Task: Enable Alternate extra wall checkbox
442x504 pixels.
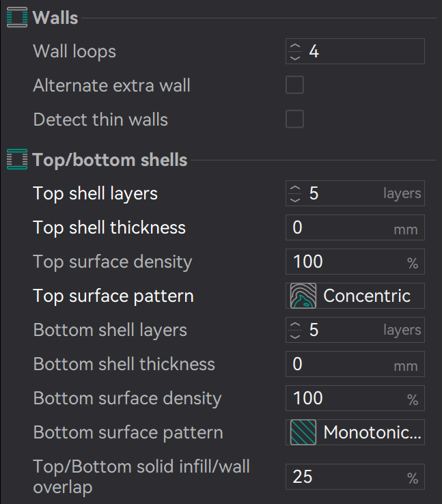Action: click(294, 85)
